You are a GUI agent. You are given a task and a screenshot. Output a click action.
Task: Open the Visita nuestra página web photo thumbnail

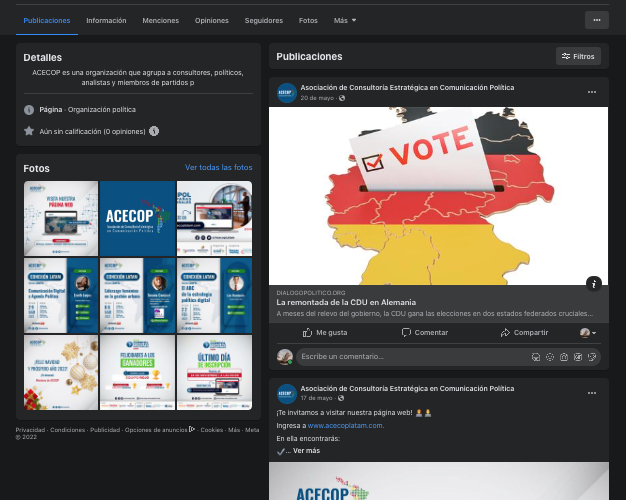(61, 218)
